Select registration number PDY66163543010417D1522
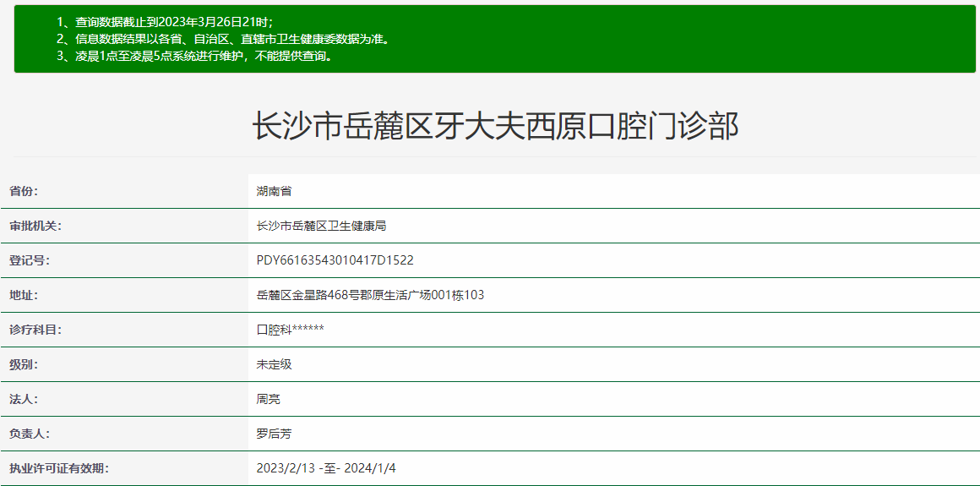Viewport: 980px width, 486px height. click(335, 260)
